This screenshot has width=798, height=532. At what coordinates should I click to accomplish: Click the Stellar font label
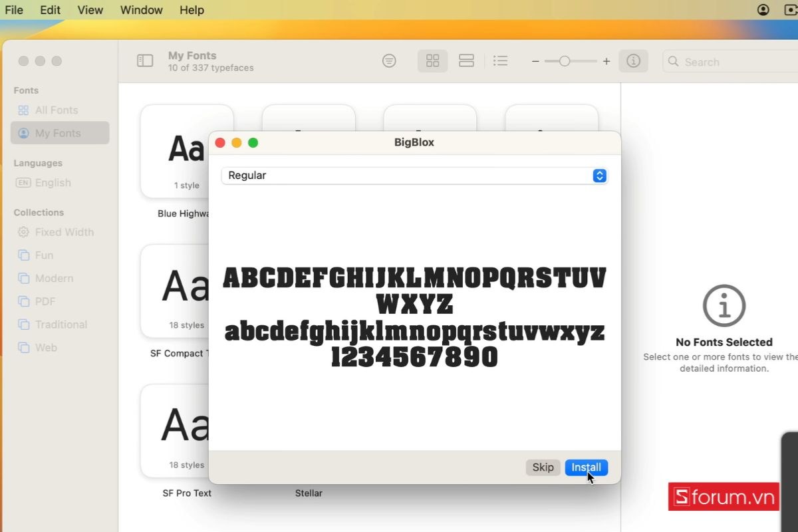click(309, 493)
